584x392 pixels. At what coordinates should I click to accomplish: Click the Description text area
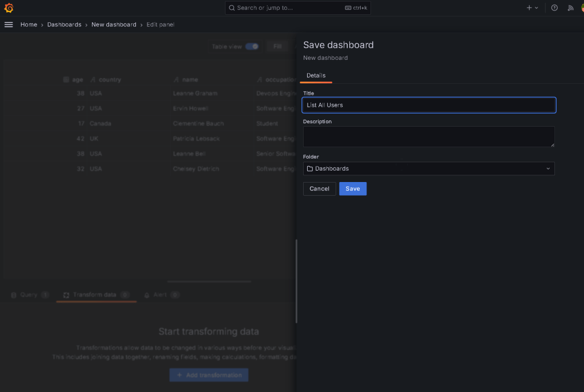[x=429, y=136]
